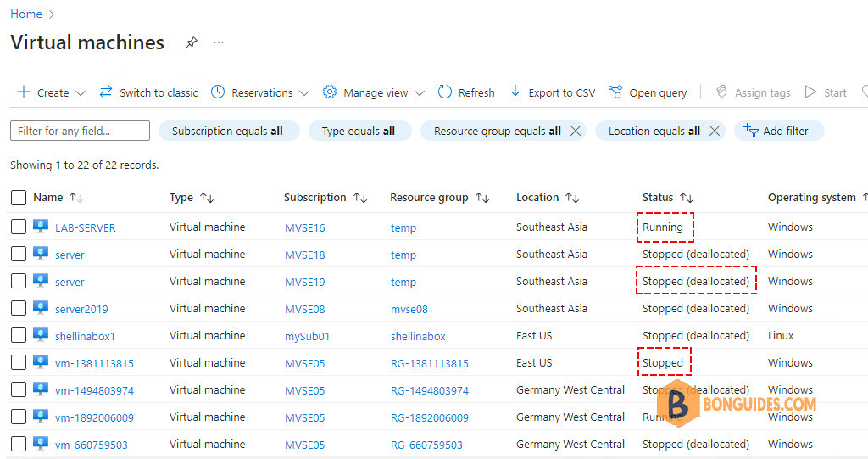Click the Export to CSV download icon
Screen dimensions: 868x459
point(515,92)
